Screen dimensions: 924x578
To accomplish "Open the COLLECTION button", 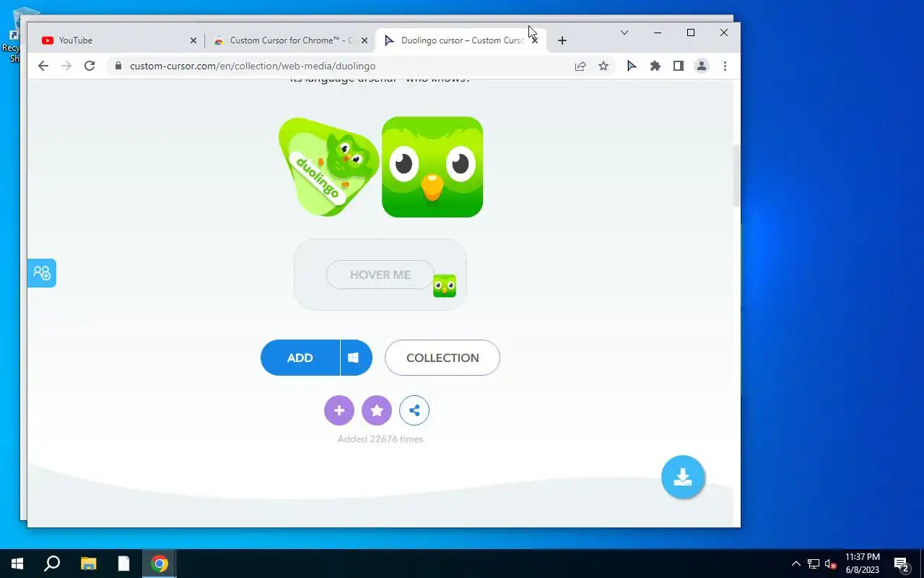I will (443, 358).
